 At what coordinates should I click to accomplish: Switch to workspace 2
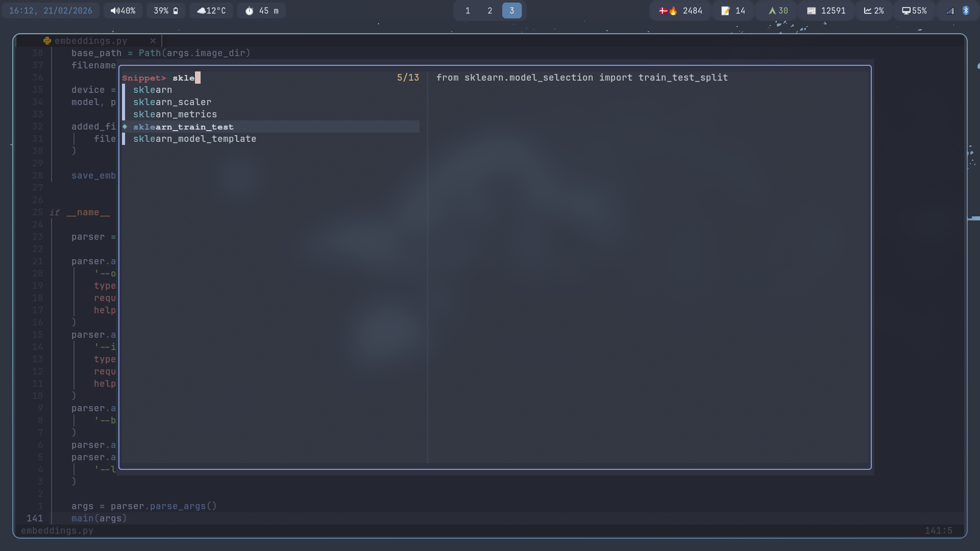[x=490, y=11]
